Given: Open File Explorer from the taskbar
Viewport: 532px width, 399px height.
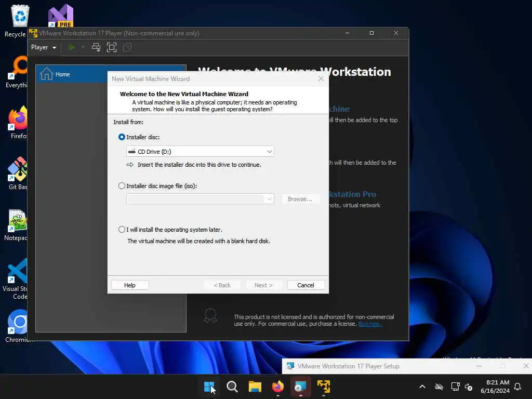Looking at the screenshot, I should tap(255, 387).
